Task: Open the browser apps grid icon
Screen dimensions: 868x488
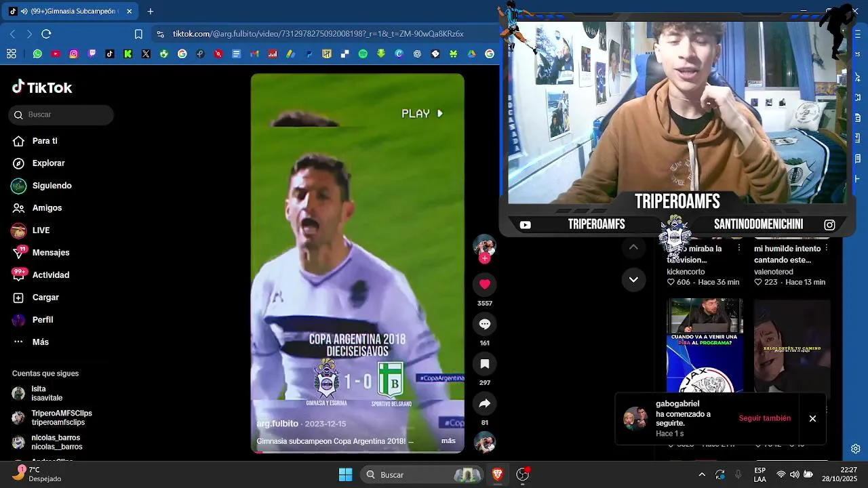Action: pos(12,54)
